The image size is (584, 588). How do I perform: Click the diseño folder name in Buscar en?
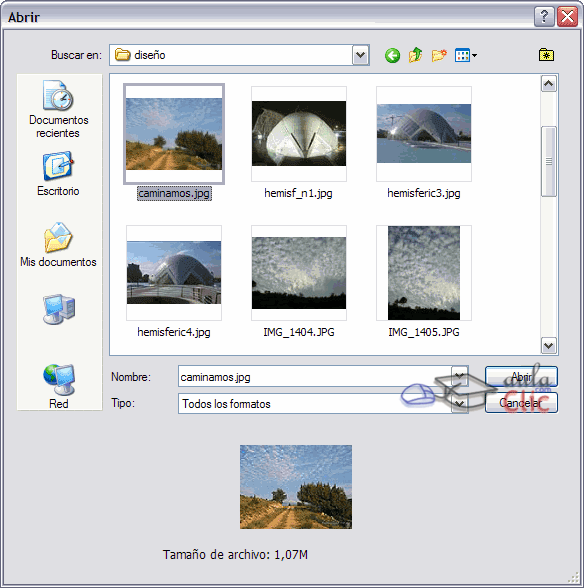[x=150, y=55]
